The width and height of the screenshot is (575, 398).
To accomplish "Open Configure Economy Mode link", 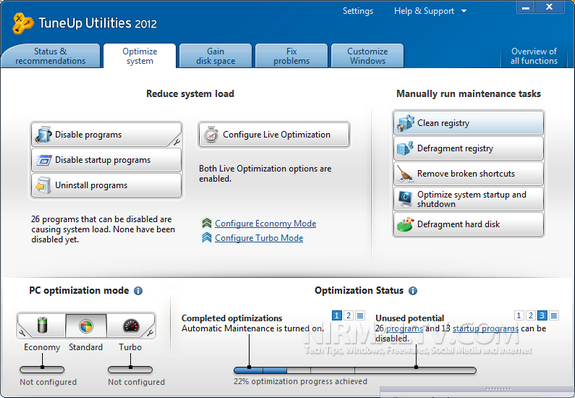I will pyautogui.click(x=265, y=223).
